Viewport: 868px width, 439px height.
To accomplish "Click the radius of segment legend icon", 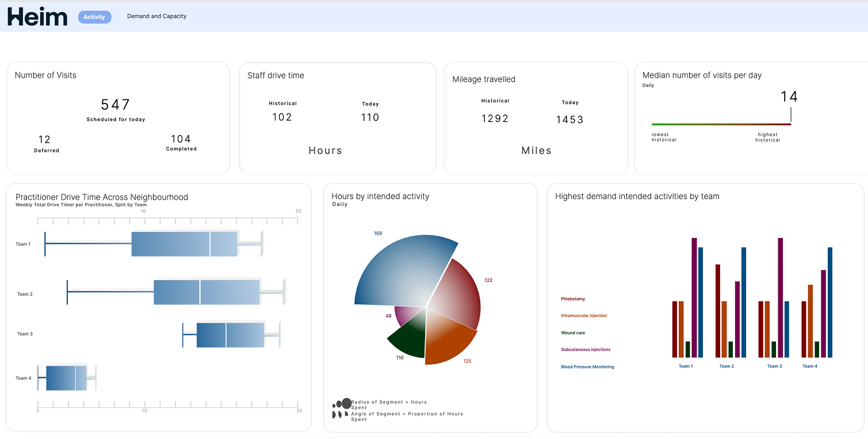I will pos(342,404).
